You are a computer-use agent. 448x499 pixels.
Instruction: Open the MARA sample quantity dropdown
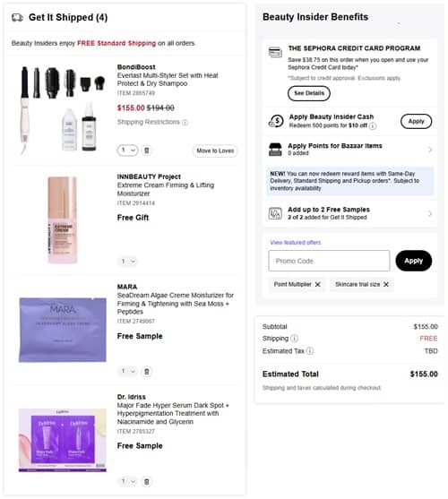click(127, 371)
